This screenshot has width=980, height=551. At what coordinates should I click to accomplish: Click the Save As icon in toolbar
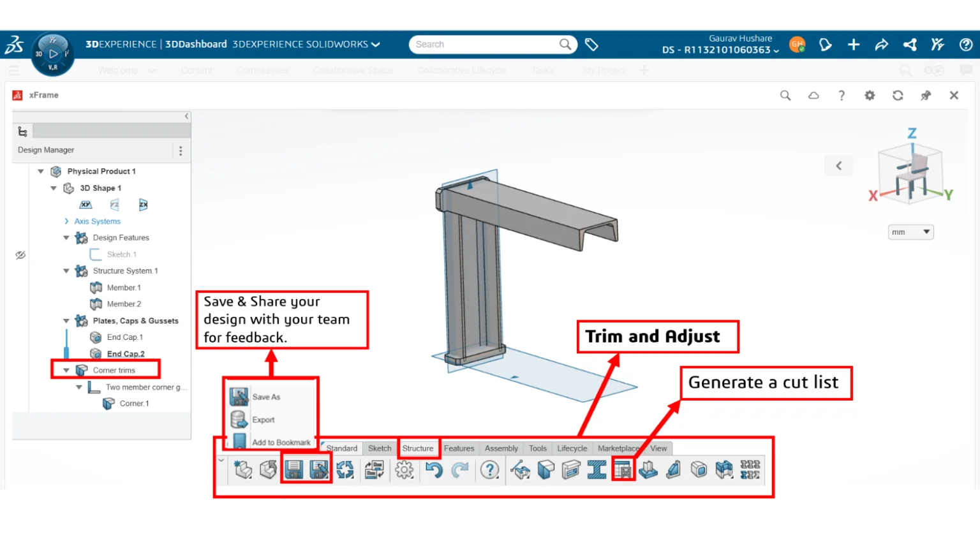click(319, 470)
